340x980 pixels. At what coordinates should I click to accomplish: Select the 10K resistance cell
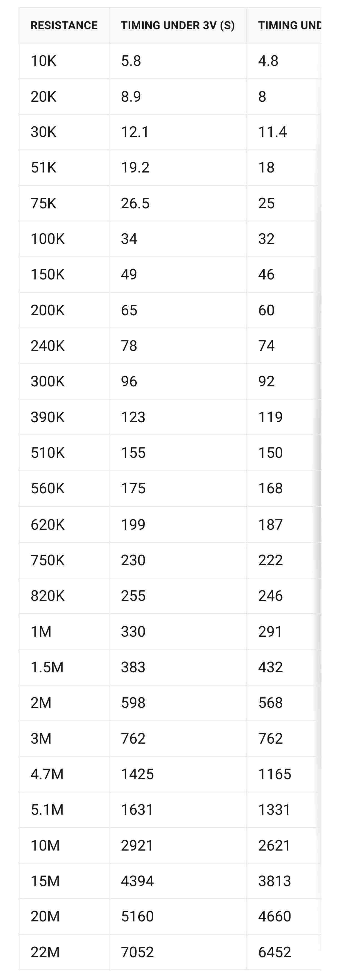(x=64, y=61)
